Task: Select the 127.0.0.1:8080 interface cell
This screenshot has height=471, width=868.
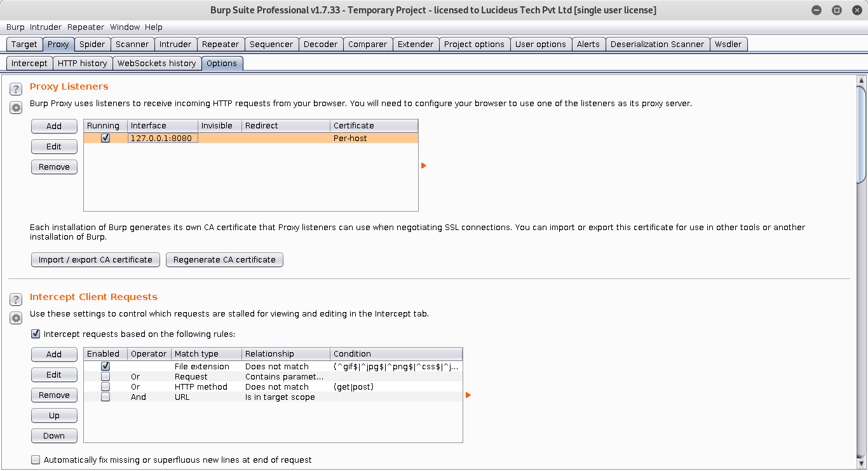Action: (163, 138)
